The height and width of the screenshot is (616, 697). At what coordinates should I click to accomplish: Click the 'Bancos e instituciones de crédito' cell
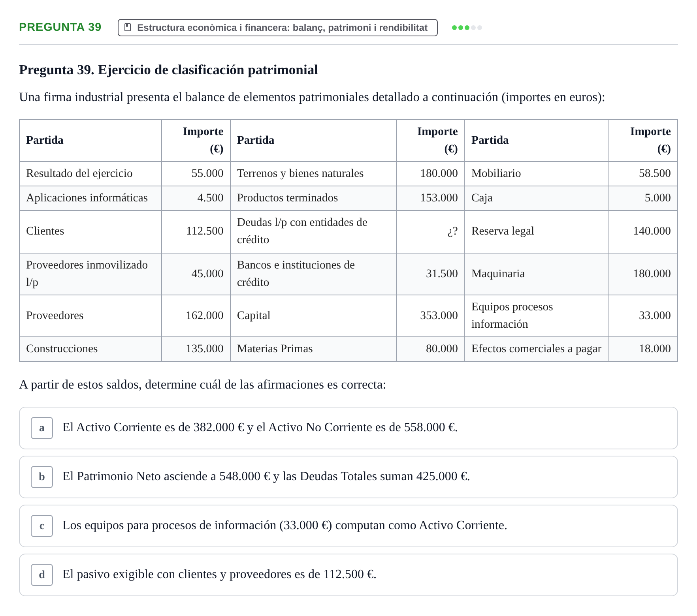[313, 274]
